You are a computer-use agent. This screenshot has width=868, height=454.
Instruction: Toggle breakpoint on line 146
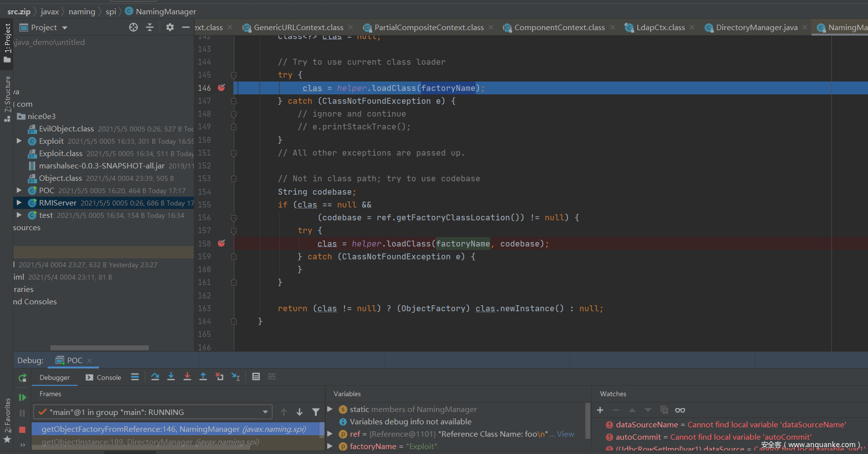pos(221,88)
